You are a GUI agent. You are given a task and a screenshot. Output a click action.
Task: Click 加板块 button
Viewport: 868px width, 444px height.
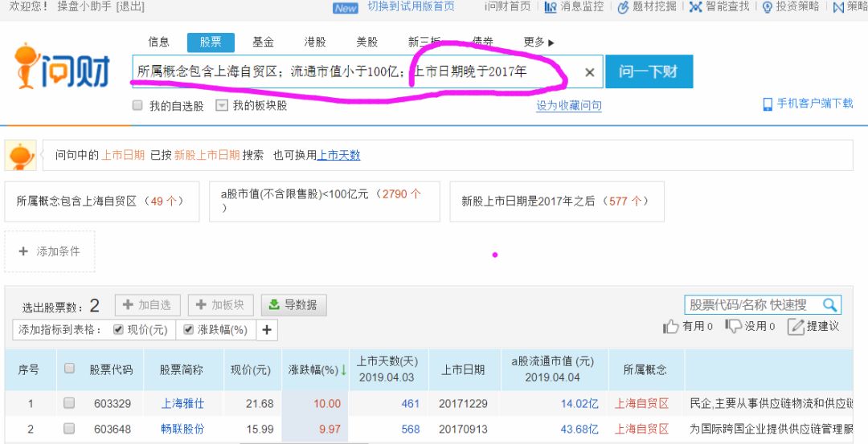tap(221, 305)
